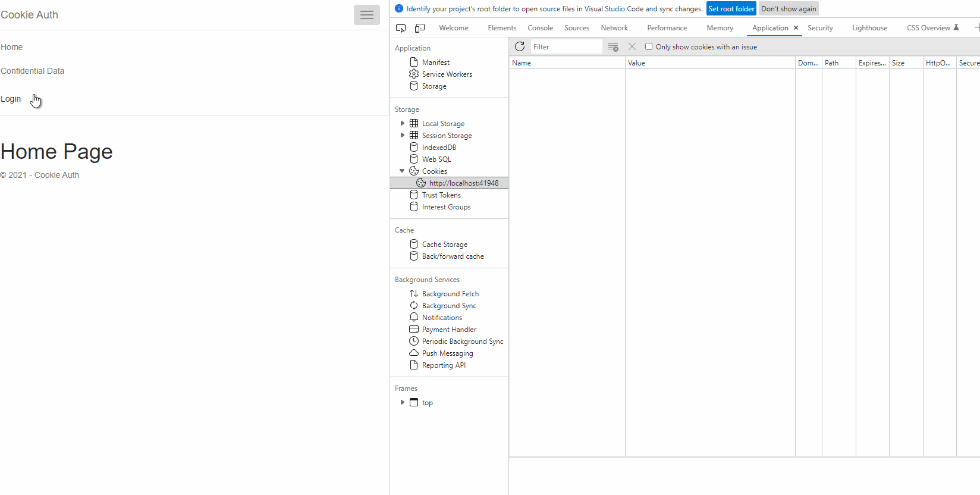Switch to the Welcome tab
This screenshot has height=495, width=980.
[x=454, y=28]
